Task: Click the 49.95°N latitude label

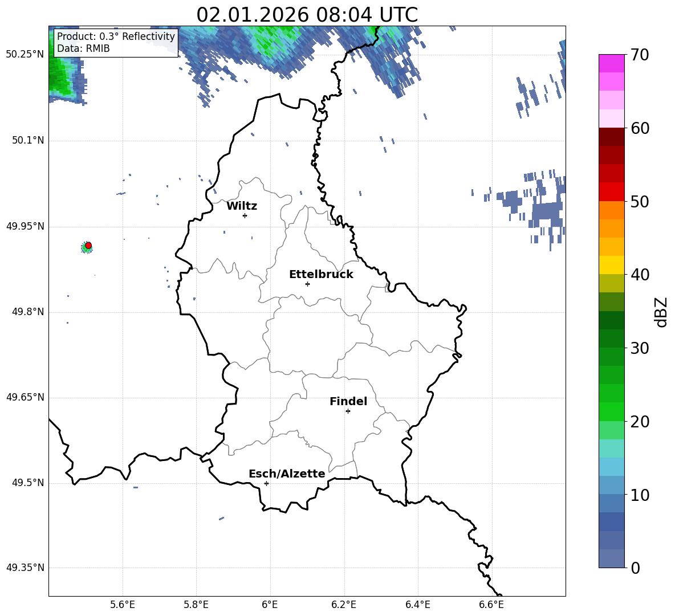Action: tap(25, 226)
